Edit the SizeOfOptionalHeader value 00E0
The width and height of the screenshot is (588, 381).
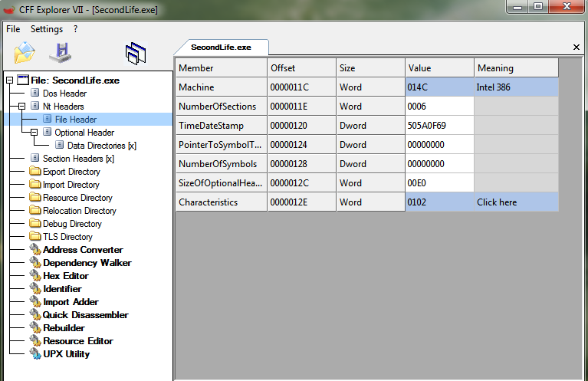439,183
